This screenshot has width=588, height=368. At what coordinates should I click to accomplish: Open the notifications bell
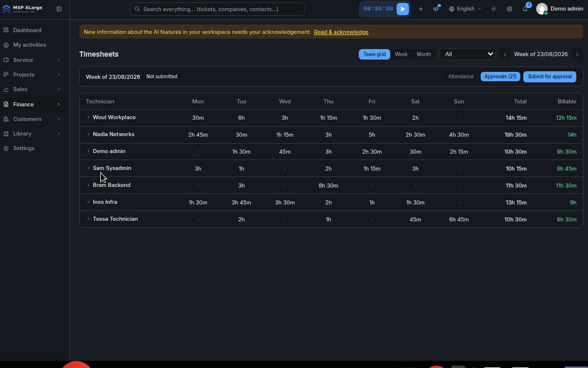(525, 9)
